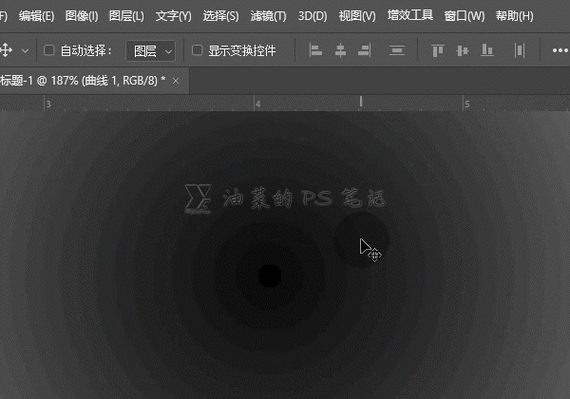Click the align bottom edges icon
This screenshot has width=570, height=399.
pos(487,51)
